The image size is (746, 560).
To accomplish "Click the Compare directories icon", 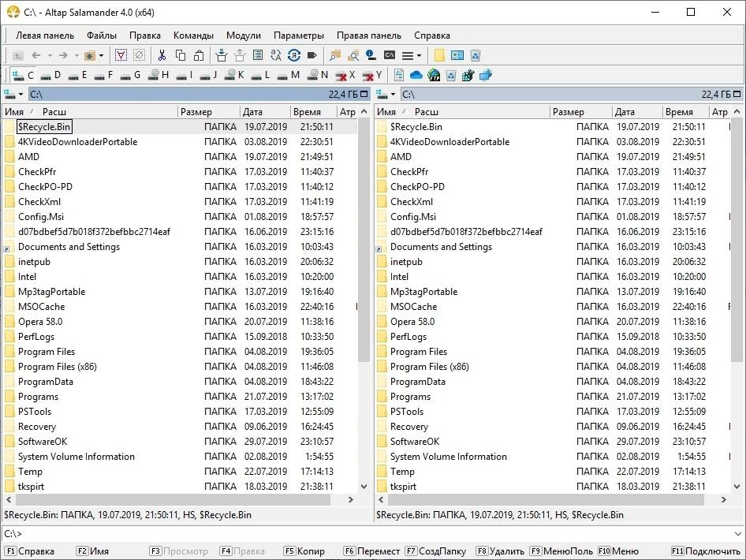I will pyautogui.click(x=335, y=56).
